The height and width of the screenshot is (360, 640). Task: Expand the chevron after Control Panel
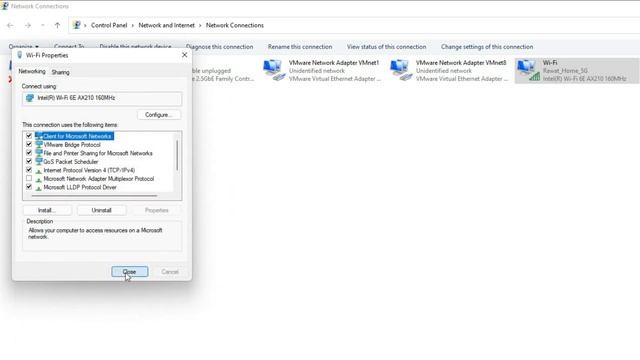point(133,25)
